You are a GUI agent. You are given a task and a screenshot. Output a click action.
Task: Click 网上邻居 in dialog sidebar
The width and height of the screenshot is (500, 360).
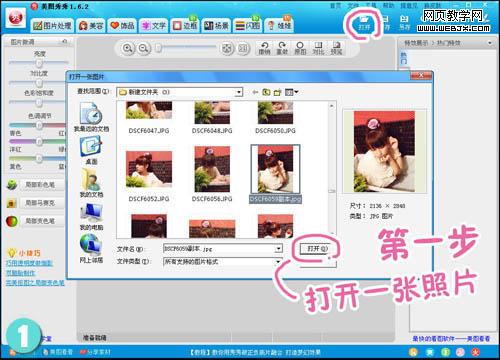pyautogui.click(x=91, y=248)
